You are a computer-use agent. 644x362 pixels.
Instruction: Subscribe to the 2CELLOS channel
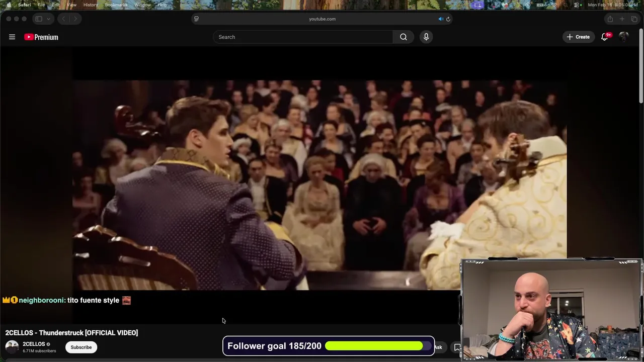(x=81, y=347)
